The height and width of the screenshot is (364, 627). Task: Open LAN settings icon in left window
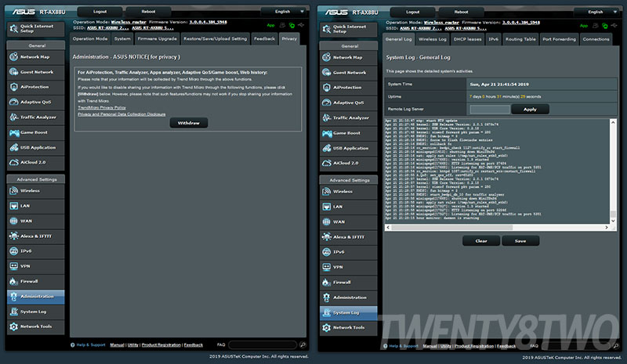pyautogui.click(x=13, y=206)
